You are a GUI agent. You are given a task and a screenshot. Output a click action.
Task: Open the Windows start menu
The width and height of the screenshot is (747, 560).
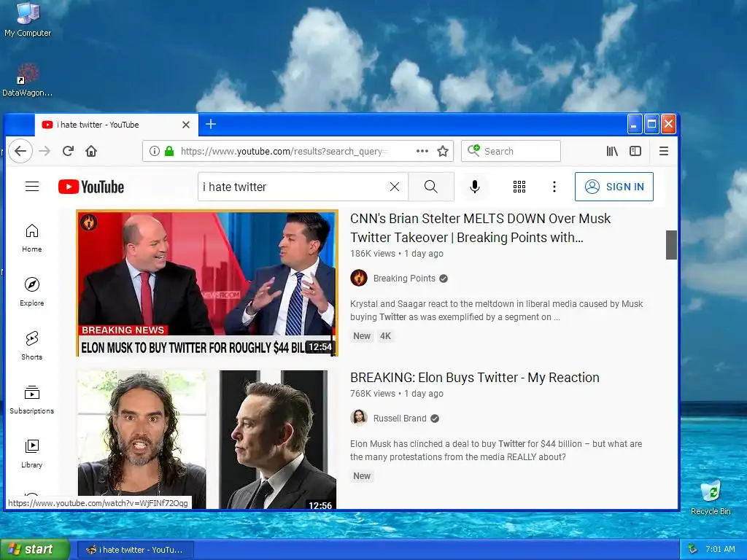tap(35, 549)
